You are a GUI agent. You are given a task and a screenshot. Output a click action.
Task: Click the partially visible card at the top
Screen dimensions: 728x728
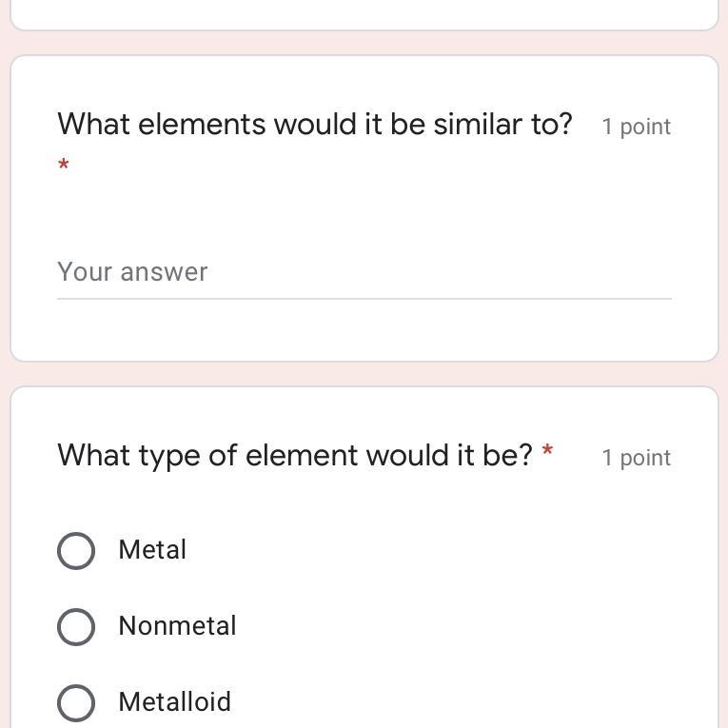(x=364, y=13)
